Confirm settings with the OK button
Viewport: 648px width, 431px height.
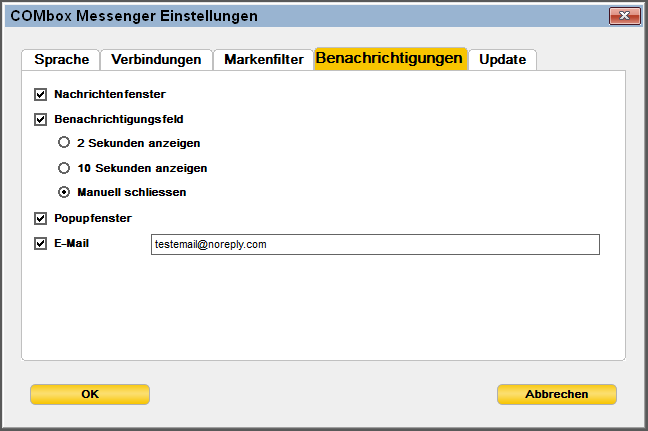pos(90,394)
